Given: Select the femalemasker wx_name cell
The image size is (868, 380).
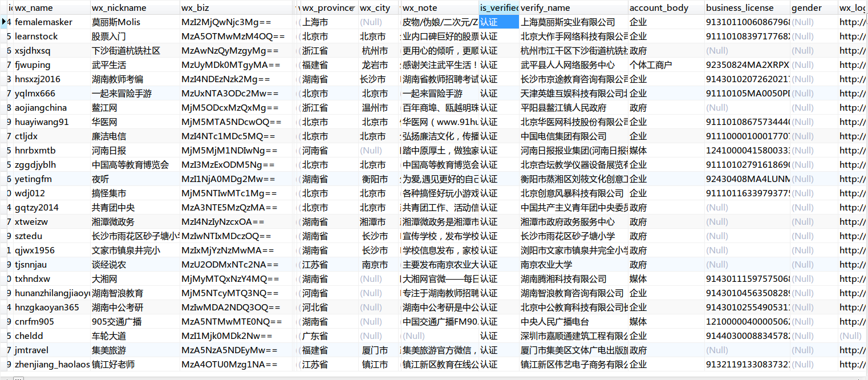Looking at the screenshot, I should [51, 22].
